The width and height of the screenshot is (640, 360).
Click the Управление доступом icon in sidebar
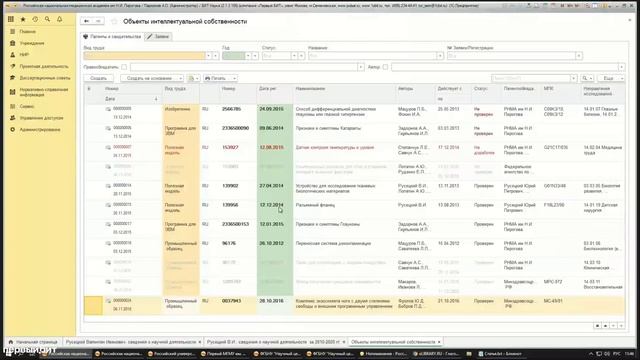(13, 118)
